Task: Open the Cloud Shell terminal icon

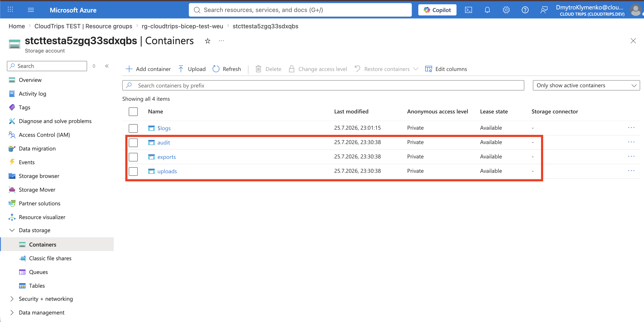Action: [x=468, y=10]
